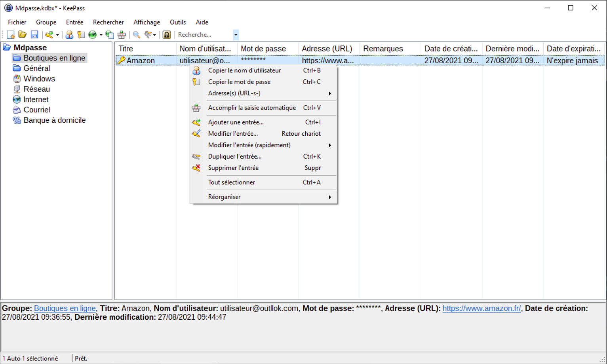Click the Nom d'utilisat... column header
The height and width of the screenshot is (364, 607).
tap(207, 49)
